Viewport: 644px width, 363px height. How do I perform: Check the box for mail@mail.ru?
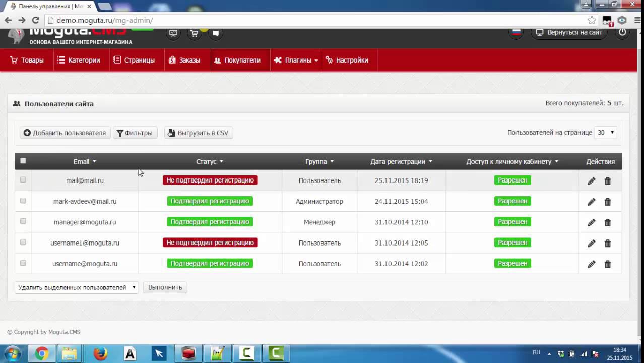[x=23, y=179]
